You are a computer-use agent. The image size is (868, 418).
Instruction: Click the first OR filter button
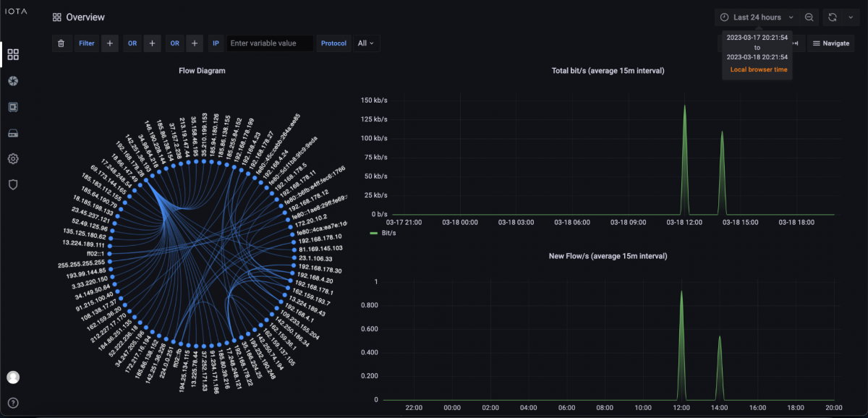(132, 43)
